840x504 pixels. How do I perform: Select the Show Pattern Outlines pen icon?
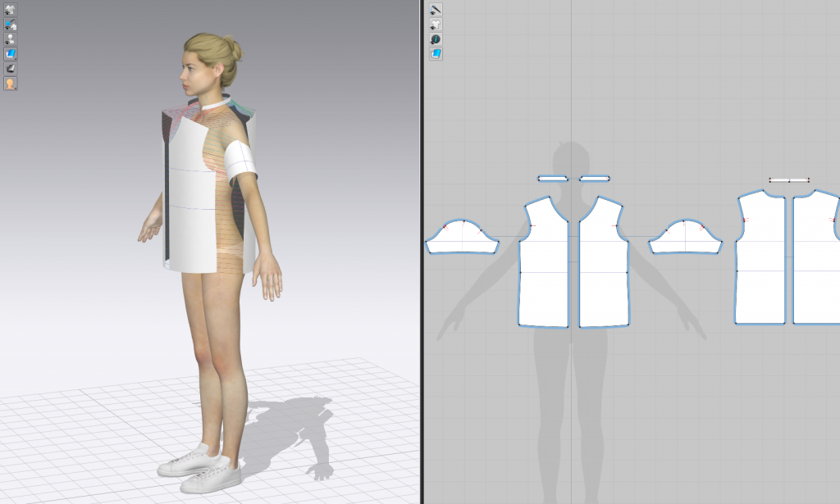(436, 10)
